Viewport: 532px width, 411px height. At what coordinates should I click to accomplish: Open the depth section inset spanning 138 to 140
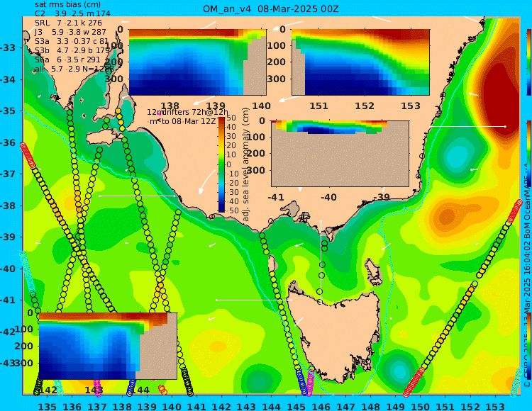tap(197, 62)
